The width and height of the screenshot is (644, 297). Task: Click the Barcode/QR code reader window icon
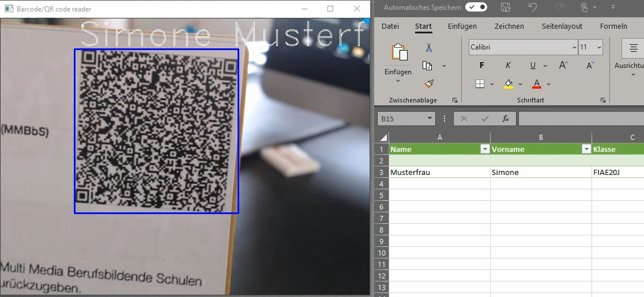click(9, 9)
